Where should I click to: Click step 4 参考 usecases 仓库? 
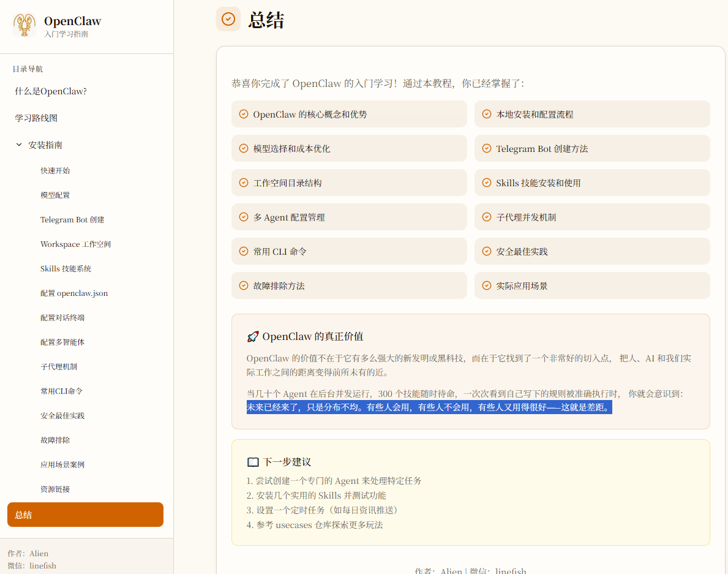[315, 525]
